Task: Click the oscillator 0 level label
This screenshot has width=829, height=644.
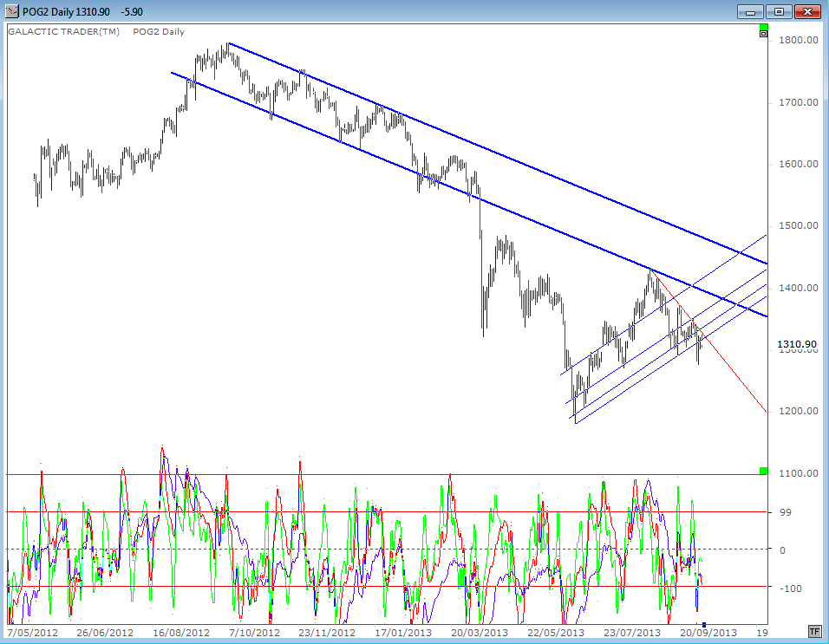Action: [x=782, y=550]
